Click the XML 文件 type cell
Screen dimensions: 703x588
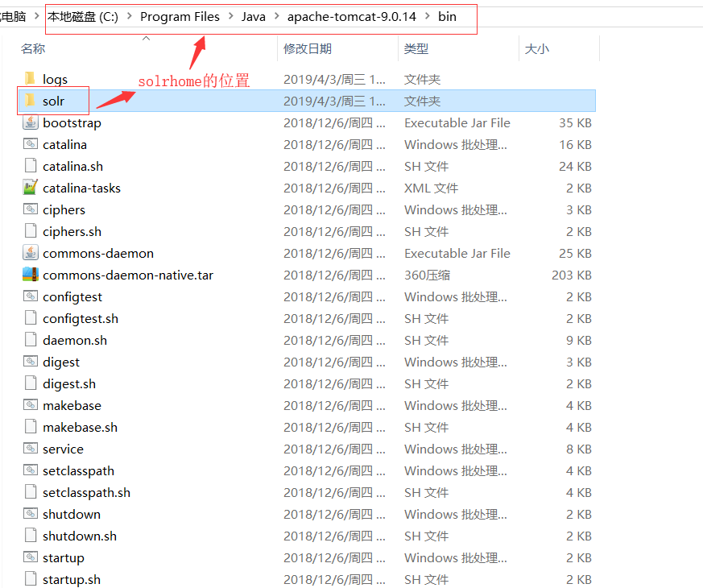click(431, 188)
